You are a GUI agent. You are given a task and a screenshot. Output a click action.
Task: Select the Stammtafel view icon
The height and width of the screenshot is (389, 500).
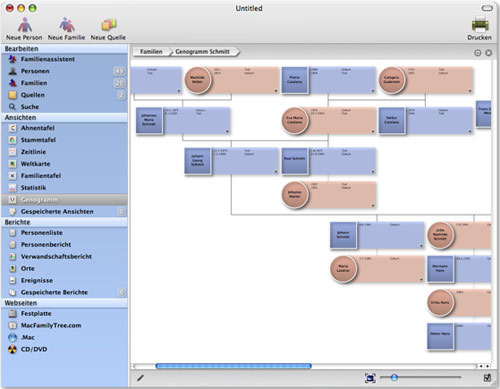coord(12,140)
